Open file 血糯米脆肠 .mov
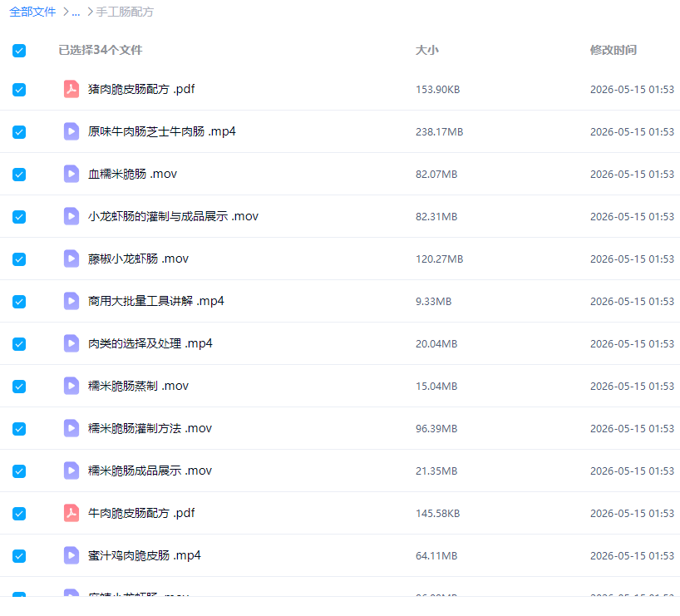 [x=133, y=174]
